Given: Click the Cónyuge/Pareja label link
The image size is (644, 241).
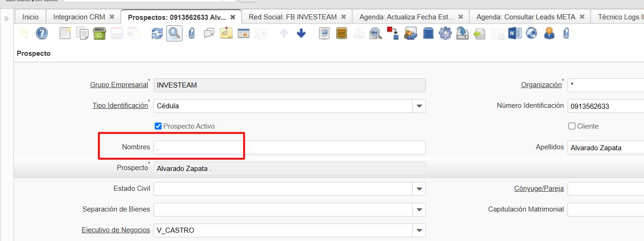Looking at the screenshot, I should pos(539,188).
